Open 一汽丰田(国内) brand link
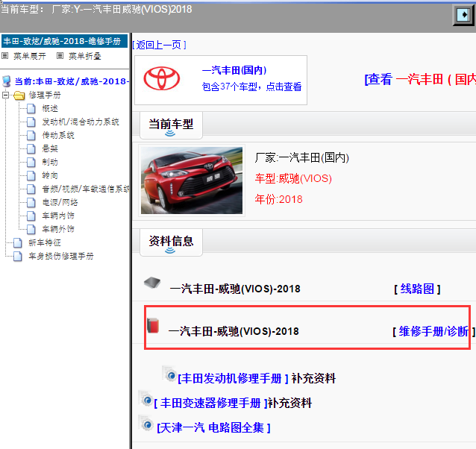This screenshot has height=449, width=476. (234, 70)
